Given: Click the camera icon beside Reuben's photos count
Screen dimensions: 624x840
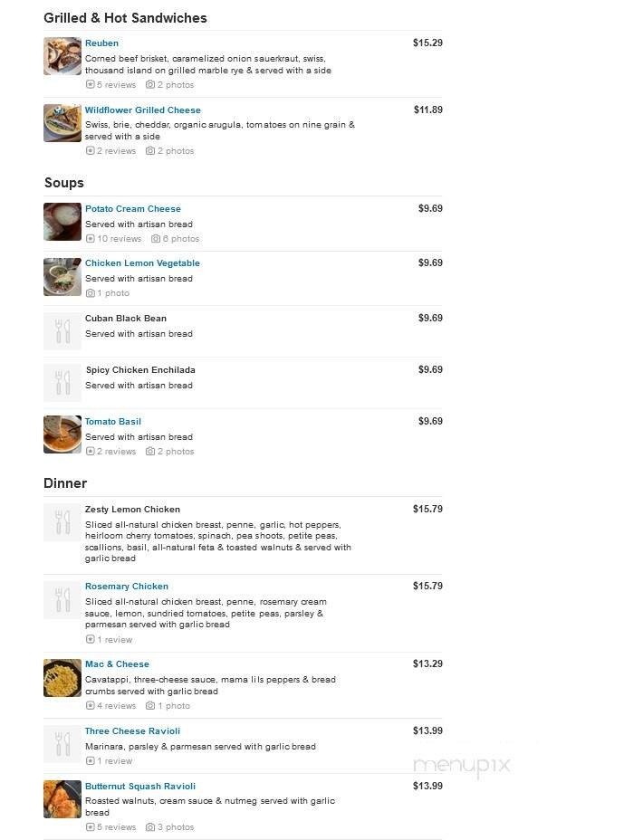Looking at the screenshot, I should (149, 84).
